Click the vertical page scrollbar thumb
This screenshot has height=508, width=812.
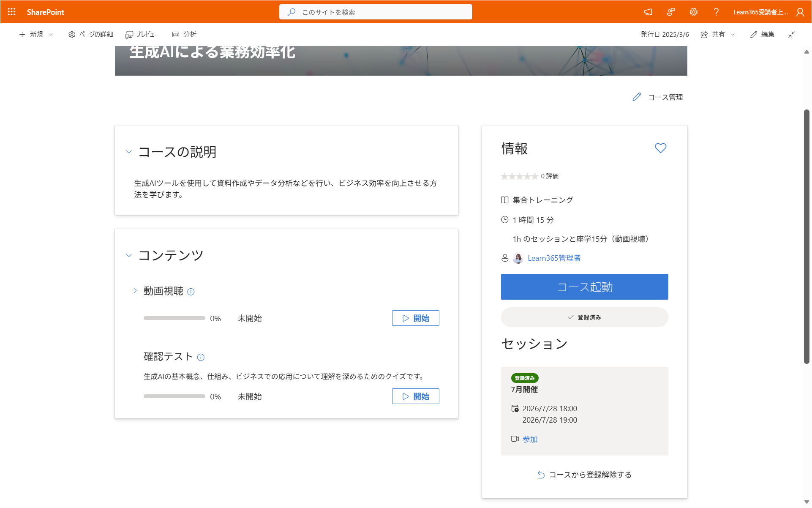click(806, 237)
